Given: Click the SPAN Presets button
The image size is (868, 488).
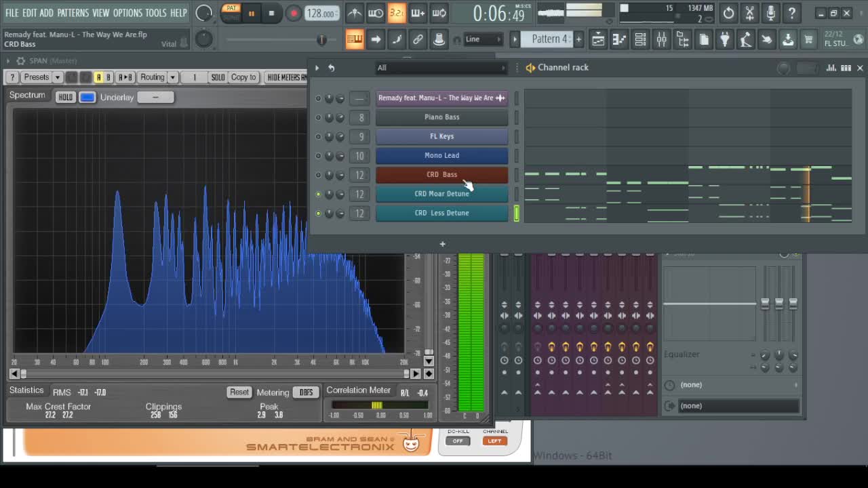Looking at the screenshot, I should [x=37, y=77].
